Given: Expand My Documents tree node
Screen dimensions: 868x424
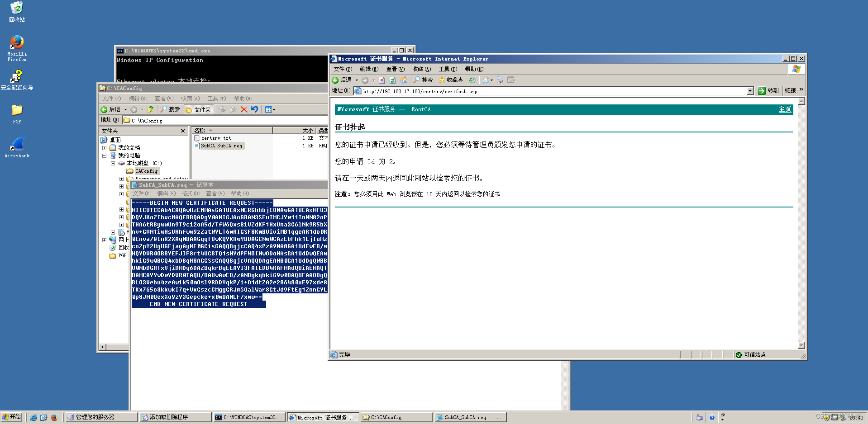Looking at the screenshot, I should point(104,148).
